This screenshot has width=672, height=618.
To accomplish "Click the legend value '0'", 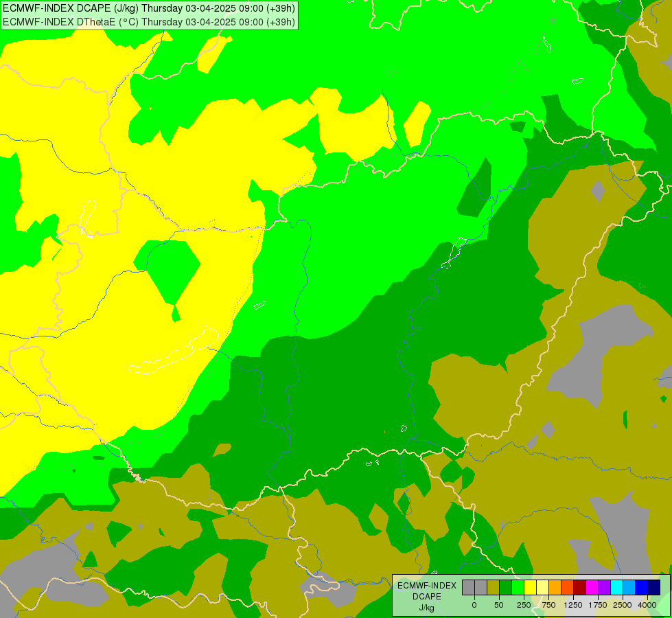I will pos(474,605).
